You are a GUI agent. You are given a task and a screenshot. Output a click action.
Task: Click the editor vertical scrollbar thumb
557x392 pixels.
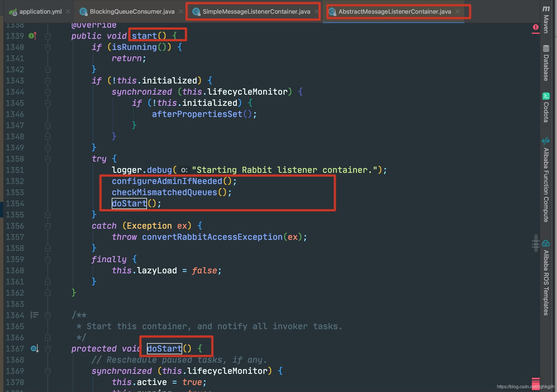(535, 243)
